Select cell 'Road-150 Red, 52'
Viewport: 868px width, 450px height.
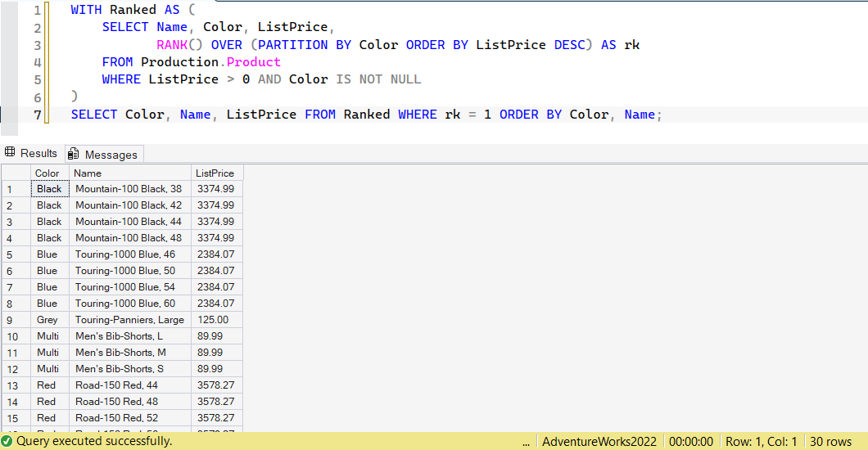pyautogui.click(x=130, y=418)
